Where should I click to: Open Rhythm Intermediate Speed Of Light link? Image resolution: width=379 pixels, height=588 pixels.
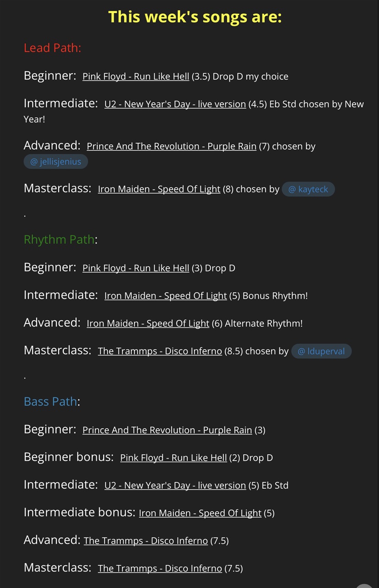[x=166, y=295]
